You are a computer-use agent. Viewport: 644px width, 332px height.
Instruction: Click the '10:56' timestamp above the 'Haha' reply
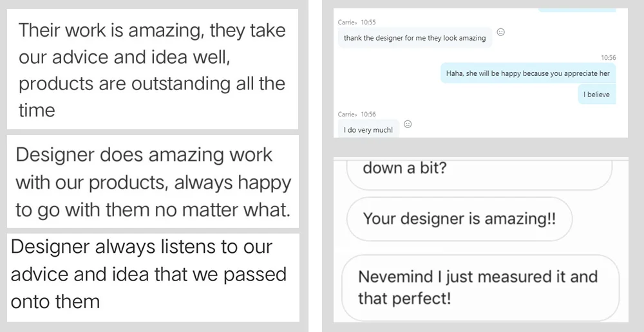click(608, 58)
